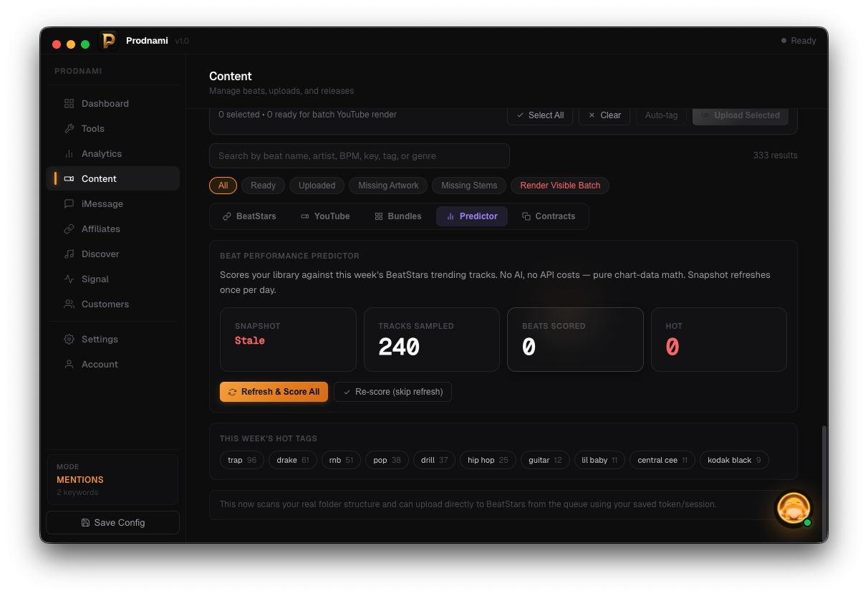Toggle the Missing Artwork filter
Screen dimensions: 868x596
pos(388,186)
